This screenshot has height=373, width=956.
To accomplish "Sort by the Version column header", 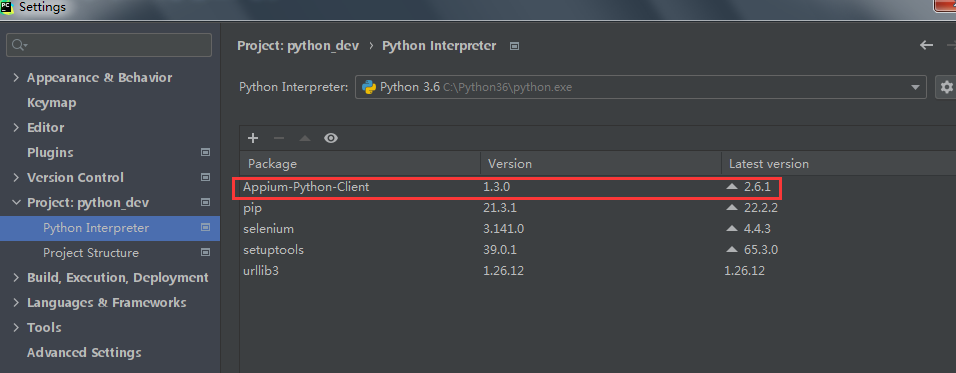I will tap(601, 163).
